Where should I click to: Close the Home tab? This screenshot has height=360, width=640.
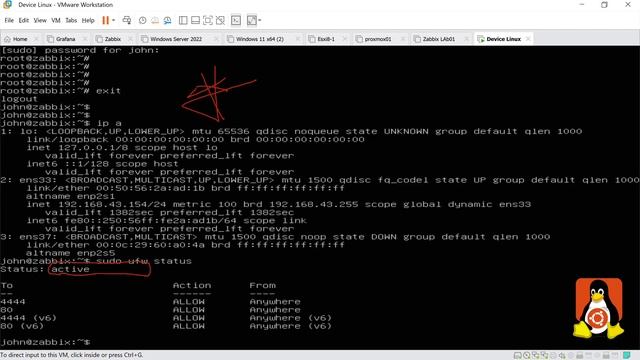36,39
